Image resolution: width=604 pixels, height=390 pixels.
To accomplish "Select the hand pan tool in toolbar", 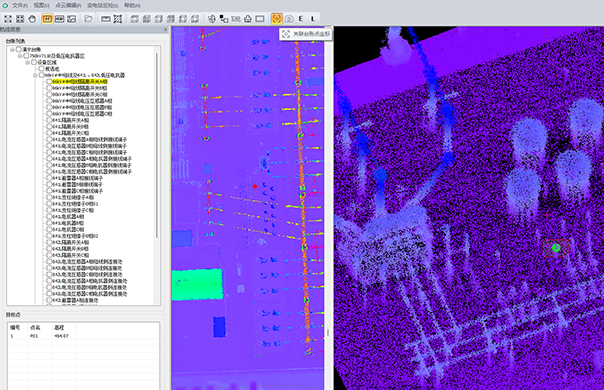I will point(32,18).
